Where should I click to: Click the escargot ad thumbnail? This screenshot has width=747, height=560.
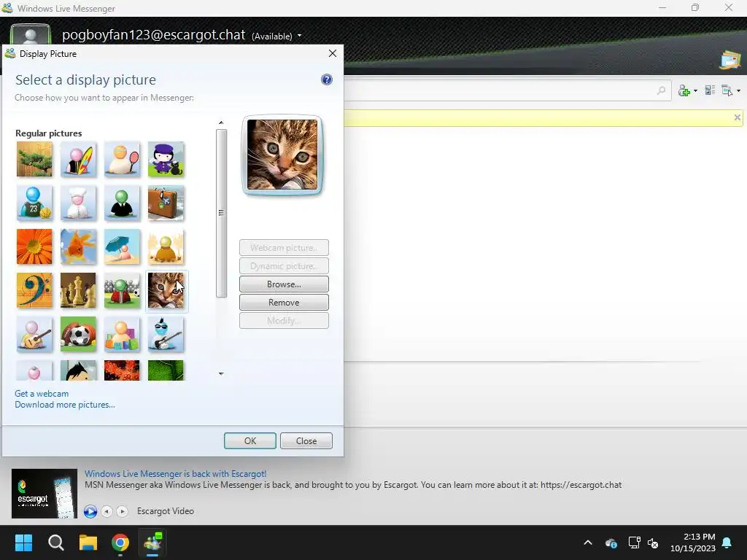click(x=44, y=494)
